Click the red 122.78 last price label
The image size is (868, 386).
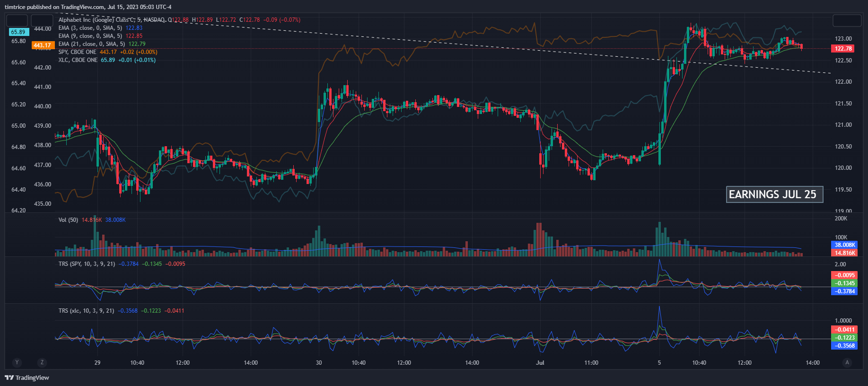click(x=843, y=49)
